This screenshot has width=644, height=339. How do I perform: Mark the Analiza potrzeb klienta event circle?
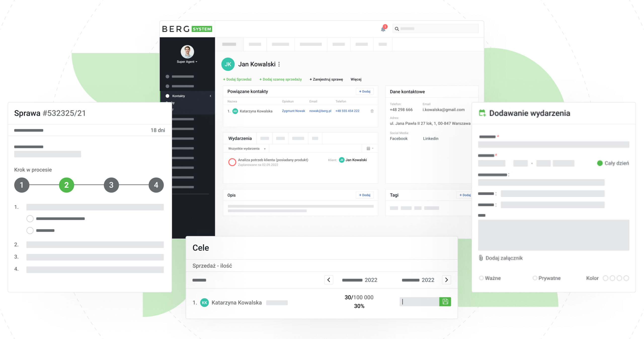pyautogui.click(x=232, y=162)
